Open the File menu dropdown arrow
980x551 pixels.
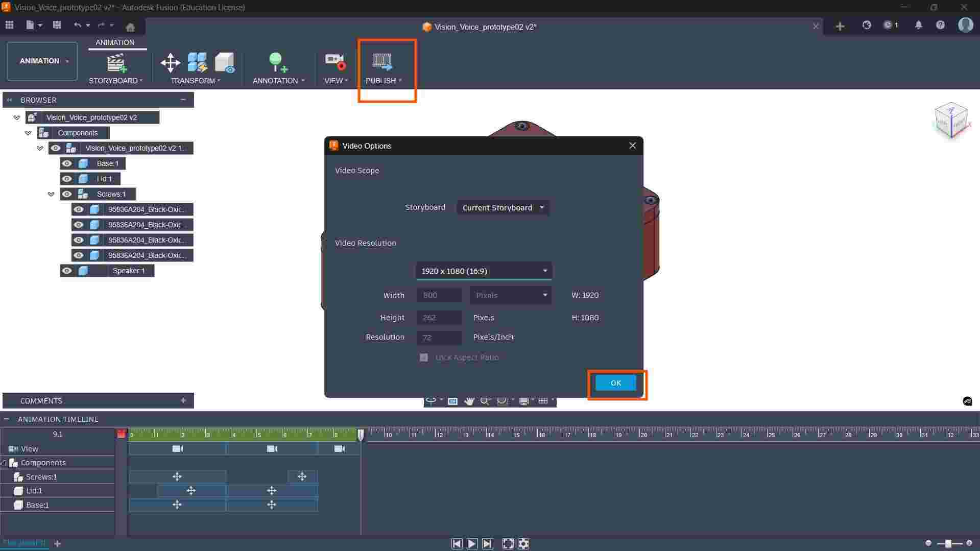(40, 25)
